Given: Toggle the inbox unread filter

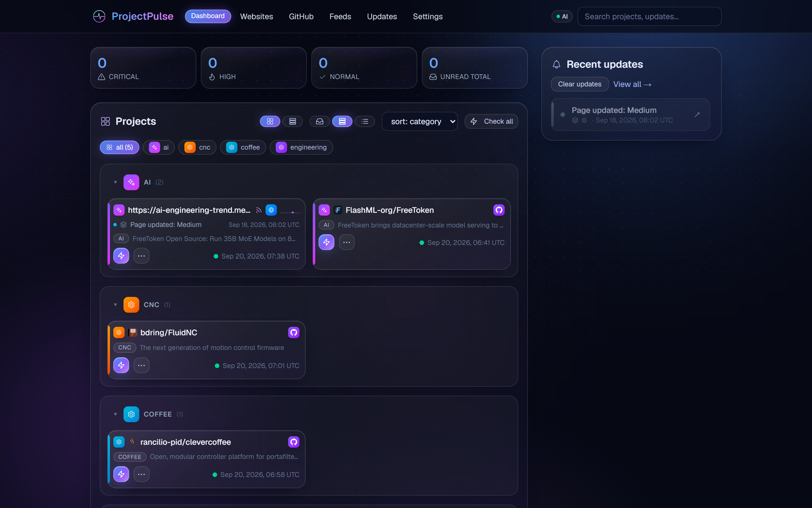Looking at the screenshot, I should (x=320, y=121).
